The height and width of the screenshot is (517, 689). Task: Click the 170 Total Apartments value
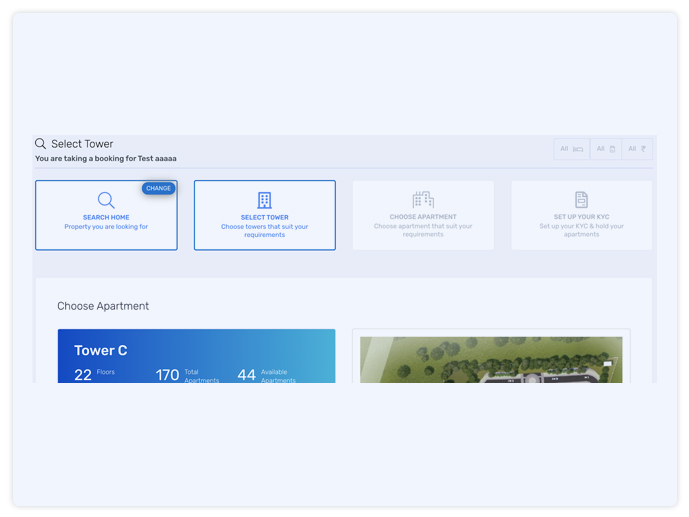tap(167, 375)
